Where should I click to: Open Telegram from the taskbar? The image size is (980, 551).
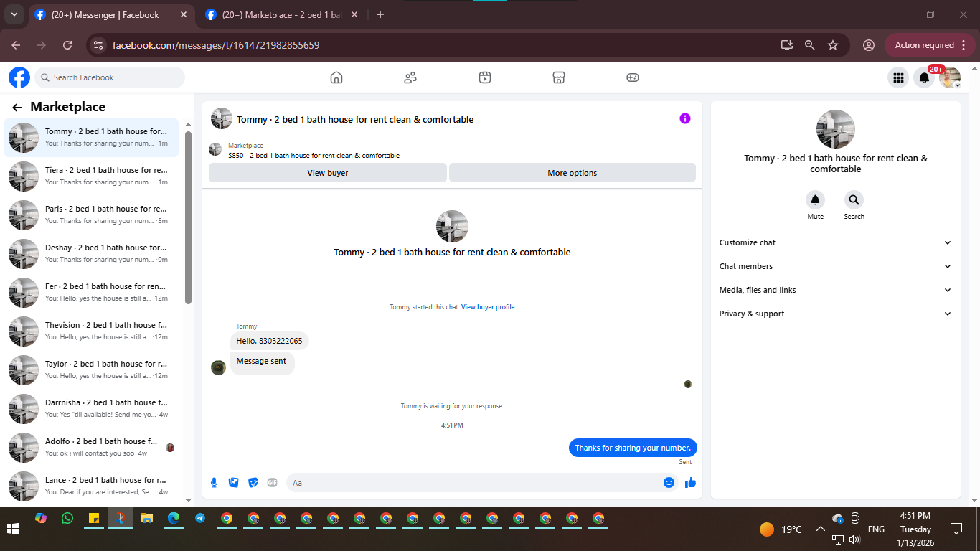click(200, 518)
